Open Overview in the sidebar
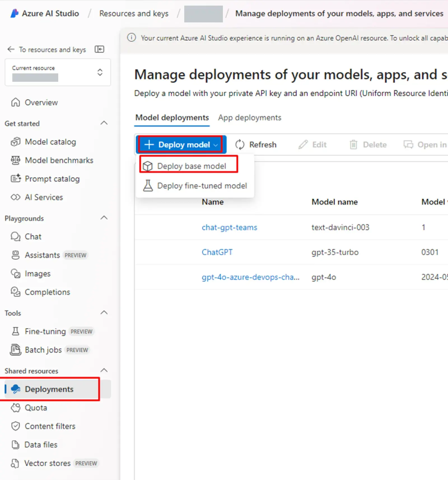Image resolution: width=448 pixels, height=480 pixels. pyautogui.click(x=41, y=102)
